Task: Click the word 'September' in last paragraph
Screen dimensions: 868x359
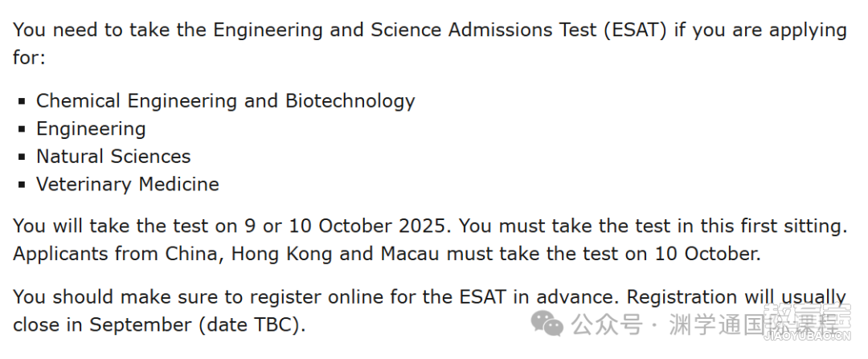Action: 141,324
